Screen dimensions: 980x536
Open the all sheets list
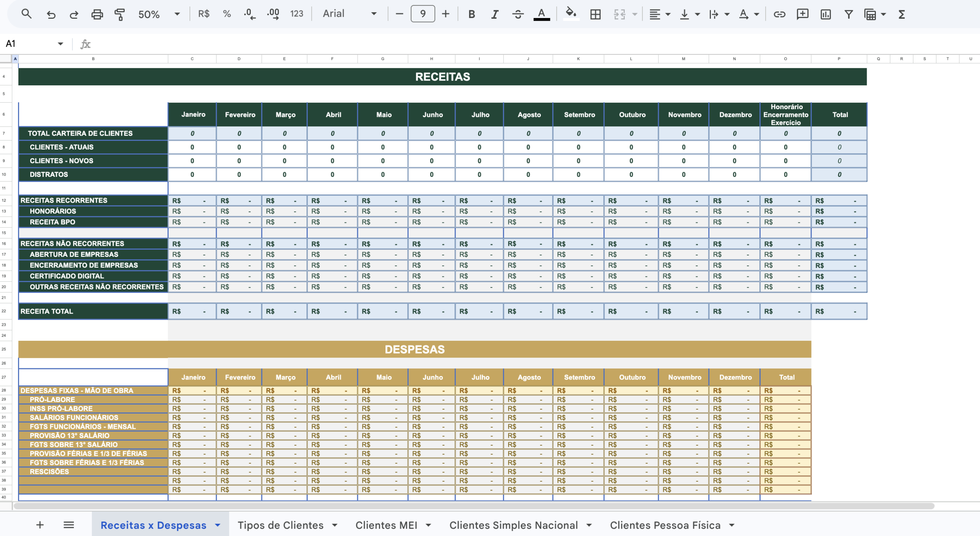[x=69, y=525]
